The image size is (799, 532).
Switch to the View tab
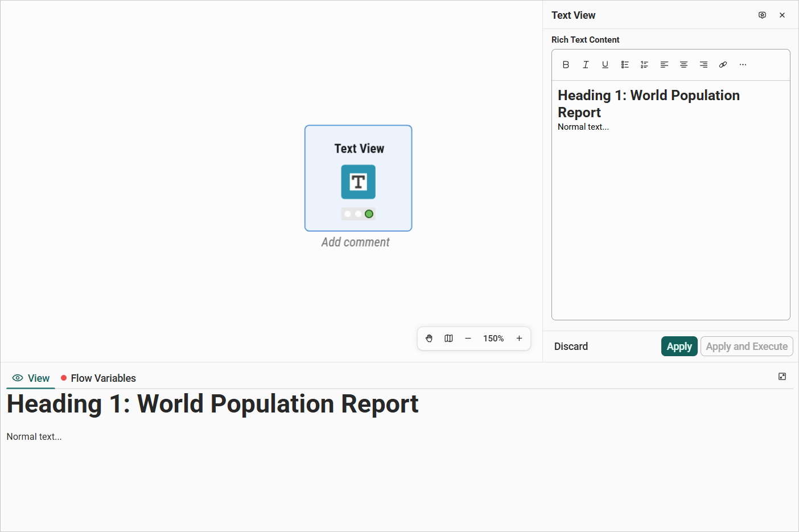31,378
